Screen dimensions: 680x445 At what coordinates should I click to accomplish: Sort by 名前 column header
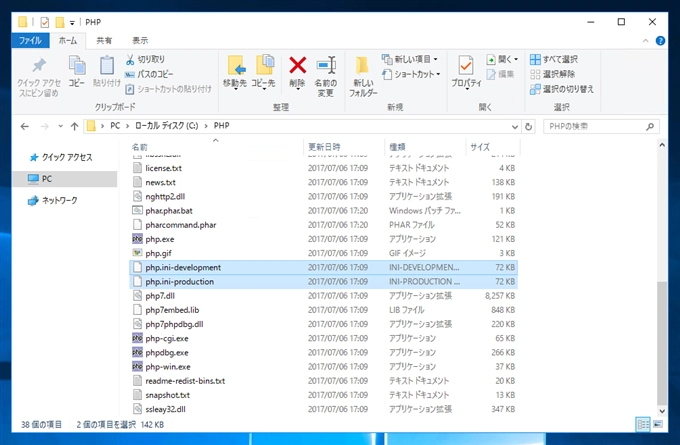[216, 147]
